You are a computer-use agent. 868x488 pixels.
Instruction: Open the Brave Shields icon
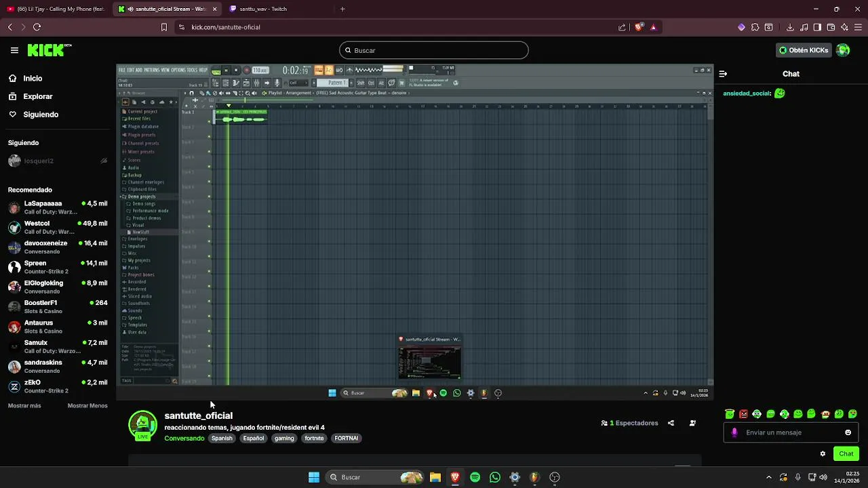coord(638,27)
